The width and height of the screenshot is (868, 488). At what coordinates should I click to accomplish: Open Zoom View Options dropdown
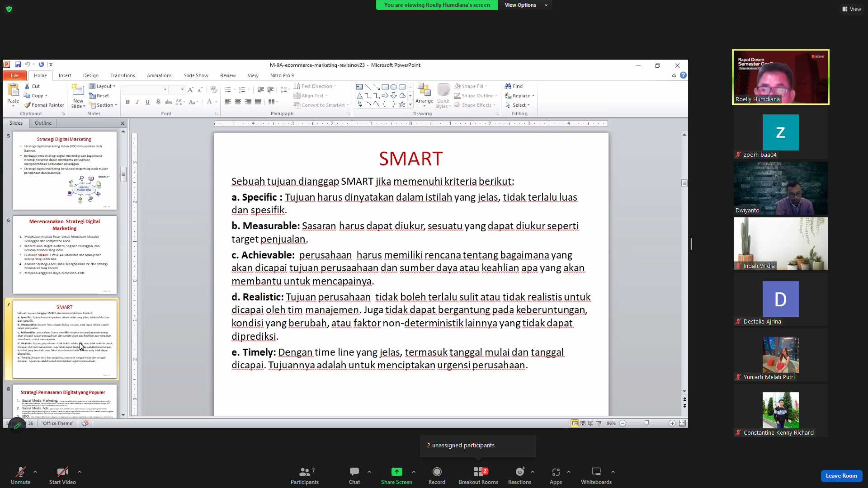525,5
